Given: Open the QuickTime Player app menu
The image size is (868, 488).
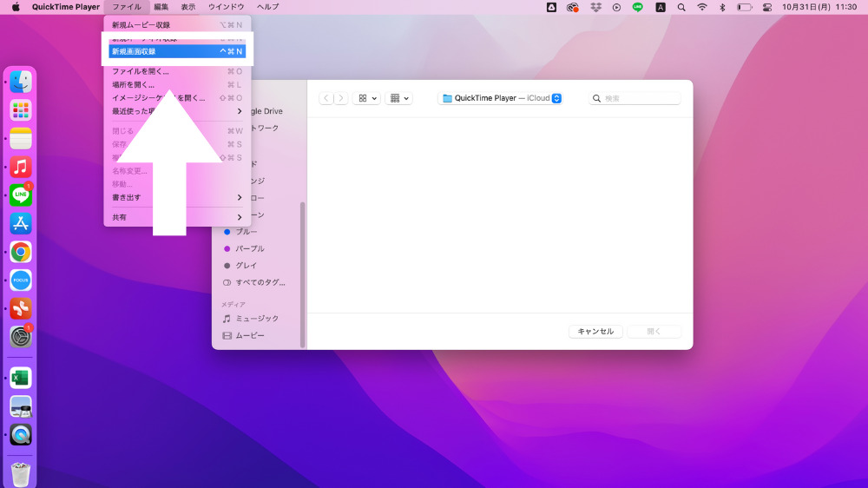Looking at the screenshot, I should click(66, 7).
